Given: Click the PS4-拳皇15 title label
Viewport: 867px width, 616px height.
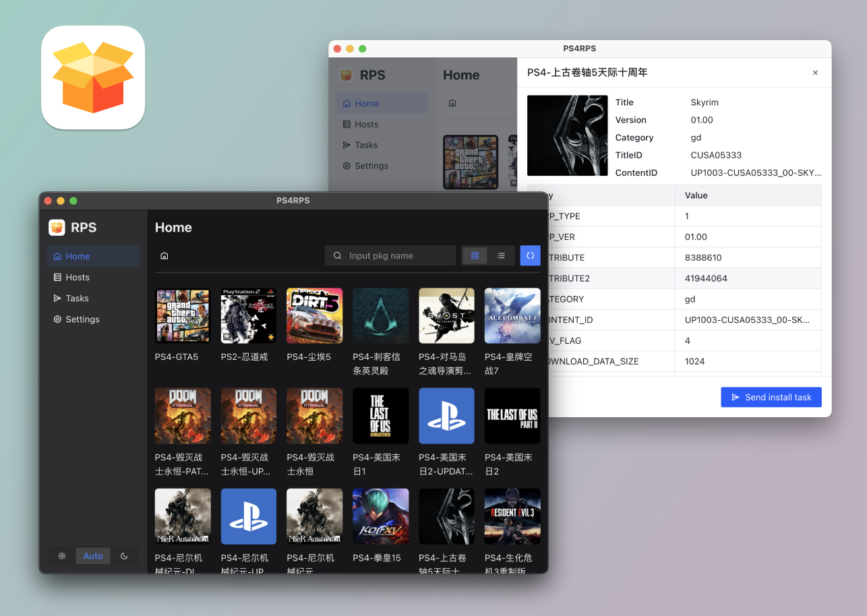Looking at the screenshot, I should pos(377,558).
